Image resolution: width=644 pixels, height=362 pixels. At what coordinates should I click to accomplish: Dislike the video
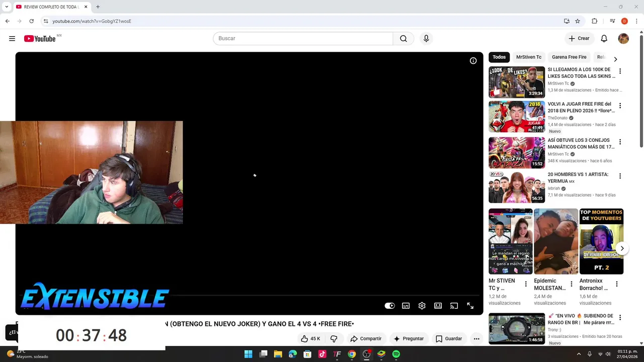[x=334, y=339]
